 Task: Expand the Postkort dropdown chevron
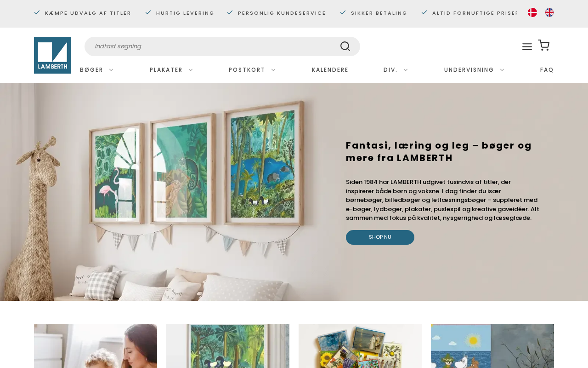click(273, 70)
